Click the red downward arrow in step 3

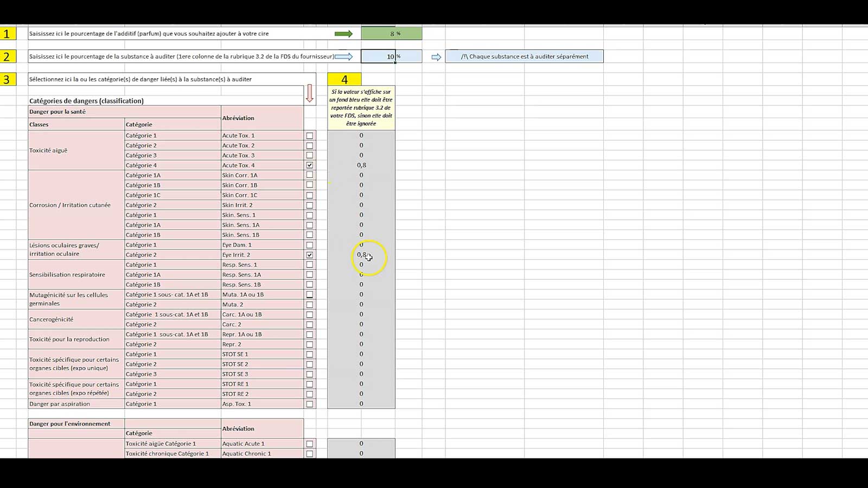(310, 93)
